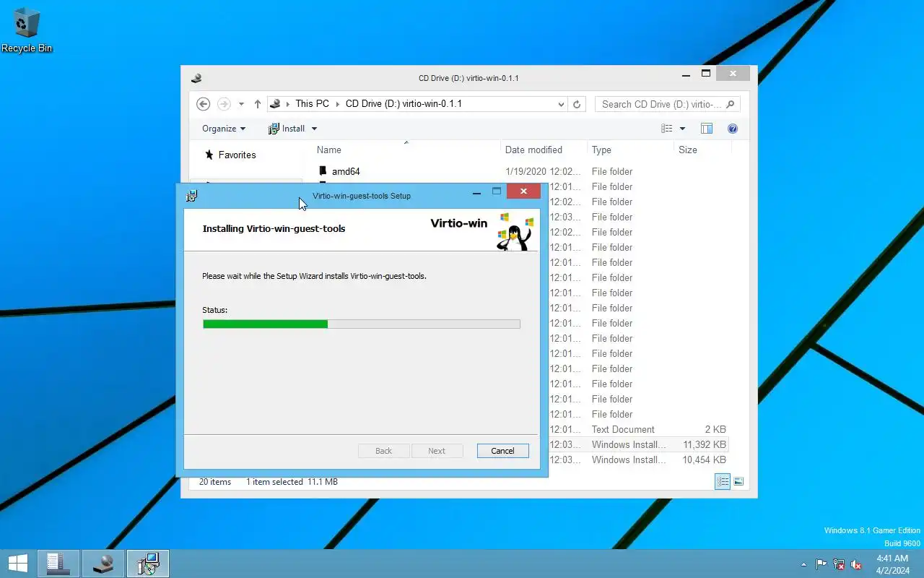Click the File Explorer taskbar button
The height and width of the screenshot is (578, 924).
click(103, 564)
